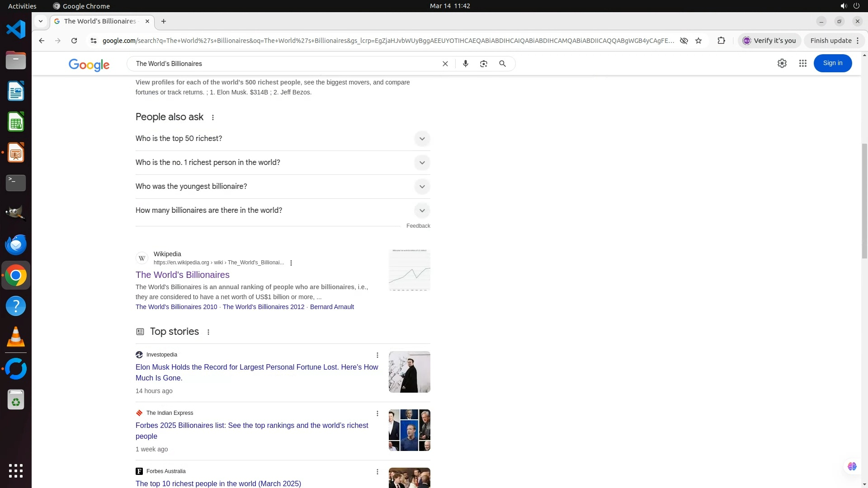Clear the search box text

[445, 64]
